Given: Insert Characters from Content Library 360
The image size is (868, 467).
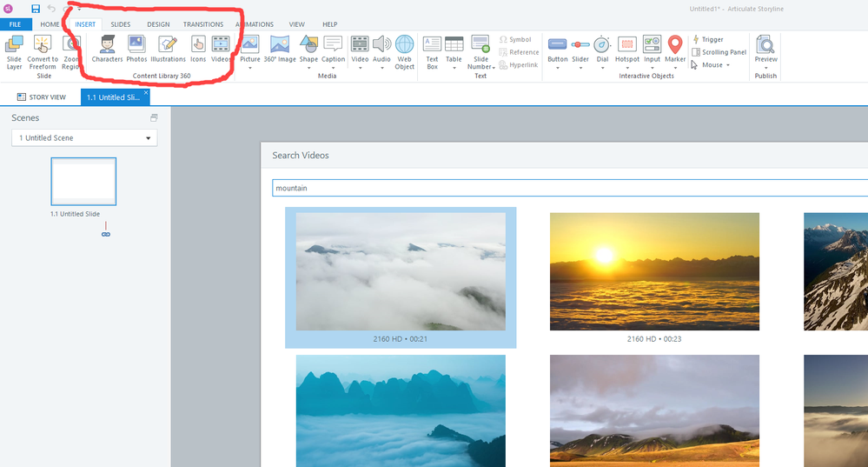Looking at the screenshot, I should click(107, 49).
